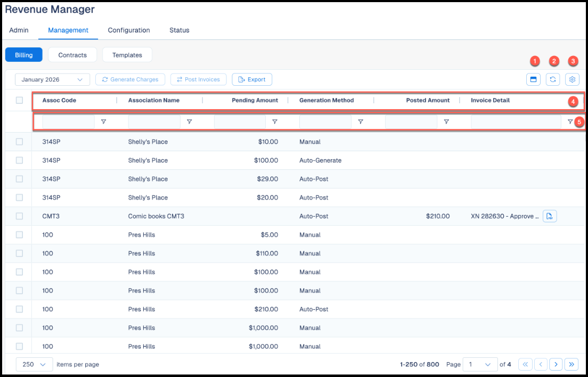Switch to the Management tab
The image size is (588, 377).
pyautogui.click(x=68, y=30)
